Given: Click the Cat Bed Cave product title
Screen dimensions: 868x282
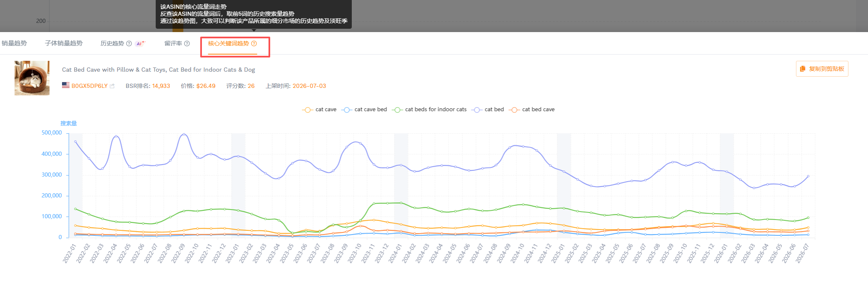Looking at the screenshot, I should pyautogui.click(x=159, y=70).
